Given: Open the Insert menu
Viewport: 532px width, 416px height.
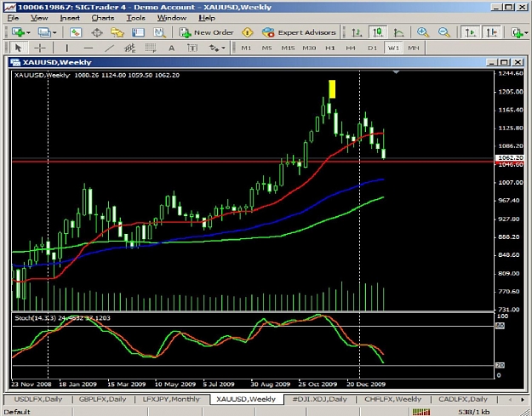Looking at the screenshot, I should 70,18.
